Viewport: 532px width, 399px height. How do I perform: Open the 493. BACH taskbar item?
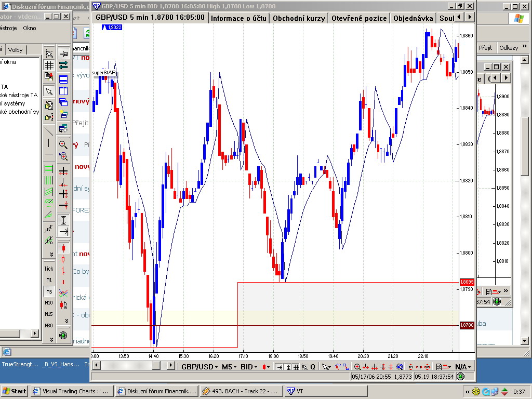coord(240,391)
